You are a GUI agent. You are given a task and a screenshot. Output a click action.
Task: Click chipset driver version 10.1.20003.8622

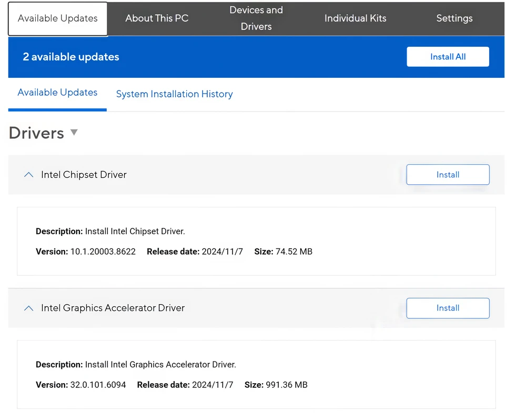click(103, 252)
